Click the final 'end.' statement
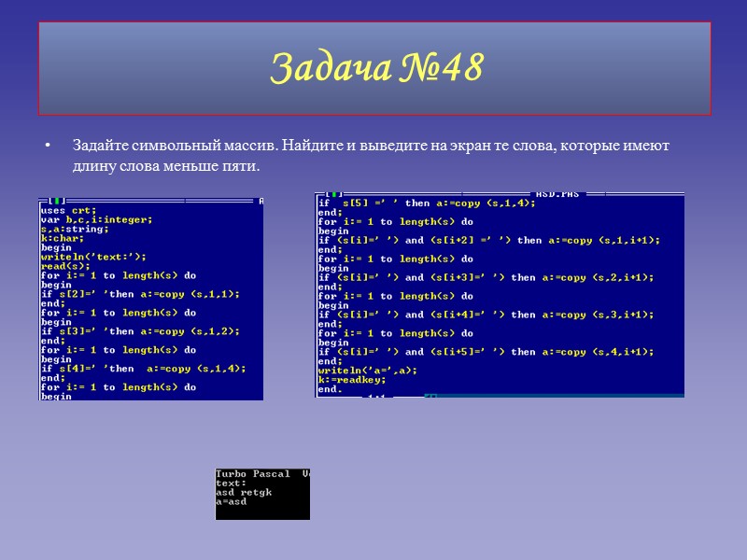Viewport: 747px width, 560px height. [331, 389]
